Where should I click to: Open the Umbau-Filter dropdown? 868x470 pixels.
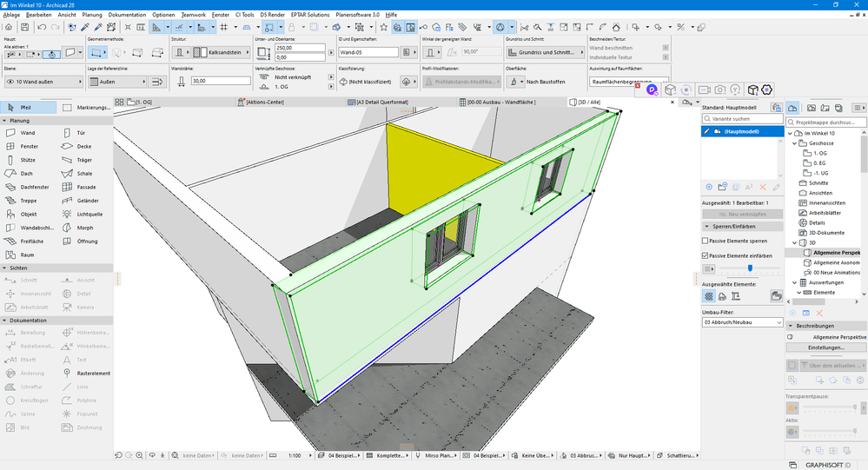[742, 322]
